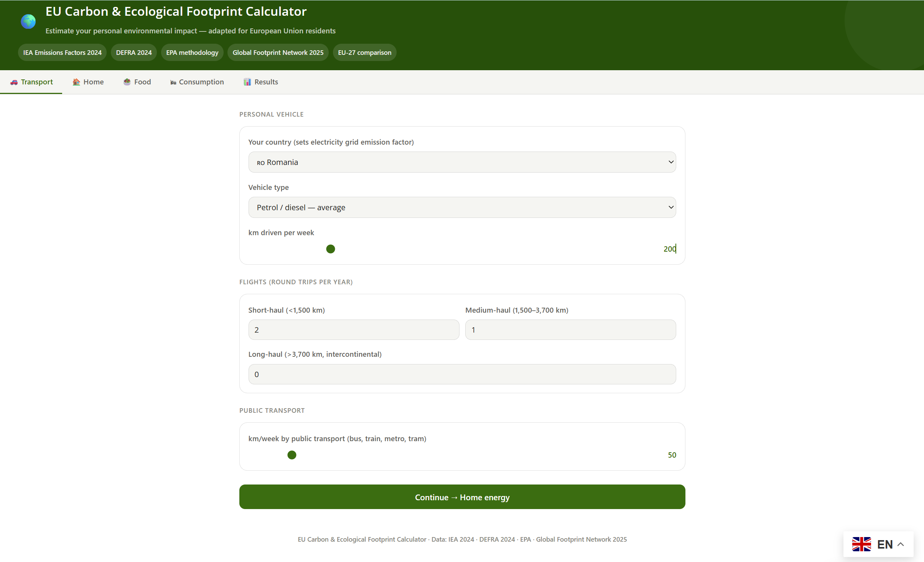This screenshot has width=924, height=562.
Task: Click the footer data sources text
Action: (x=462, y=539)
